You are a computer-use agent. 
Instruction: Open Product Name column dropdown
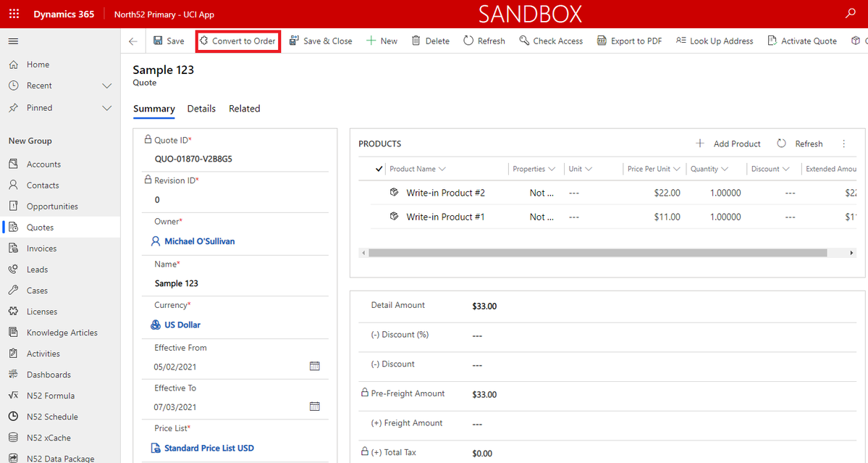click(x=442, y=169)
